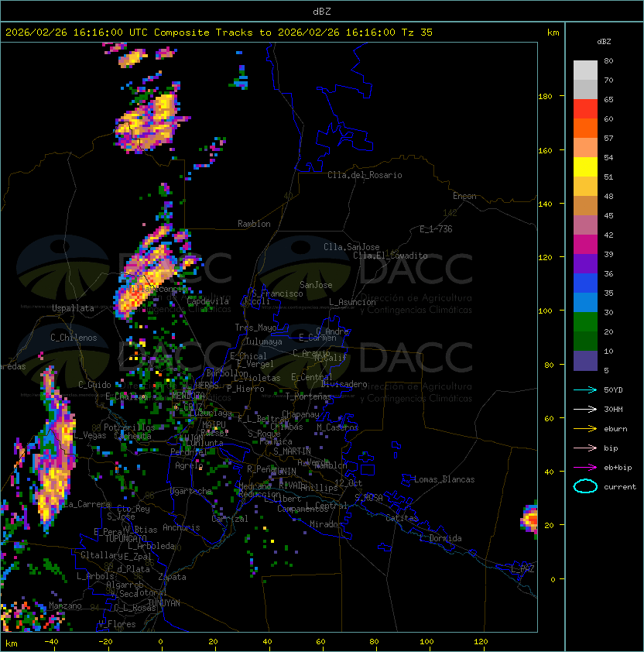This screenshot has width=644, height=652.
Task: Click the 'current' legend label
Action: pyautogui.click(x=620, y=487)
